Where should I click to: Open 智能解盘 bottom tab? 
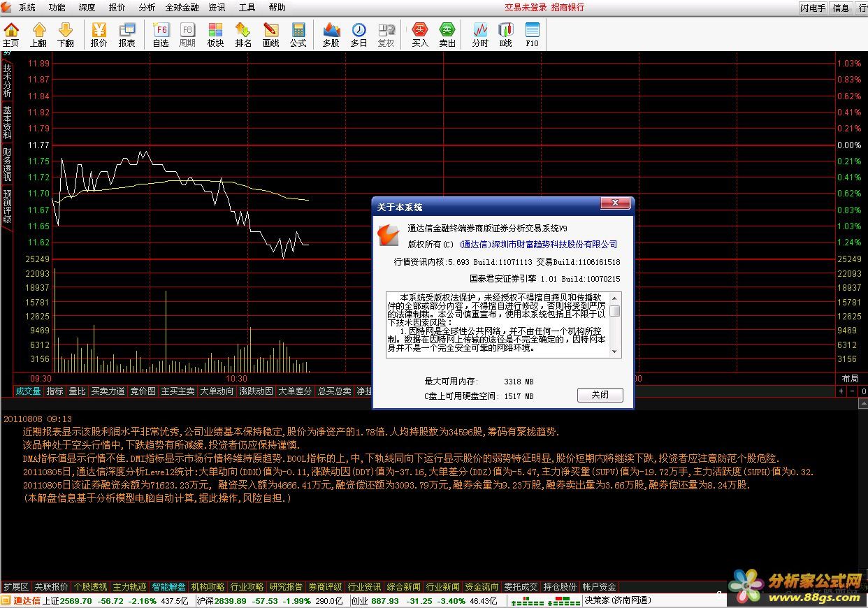point(168,587)
